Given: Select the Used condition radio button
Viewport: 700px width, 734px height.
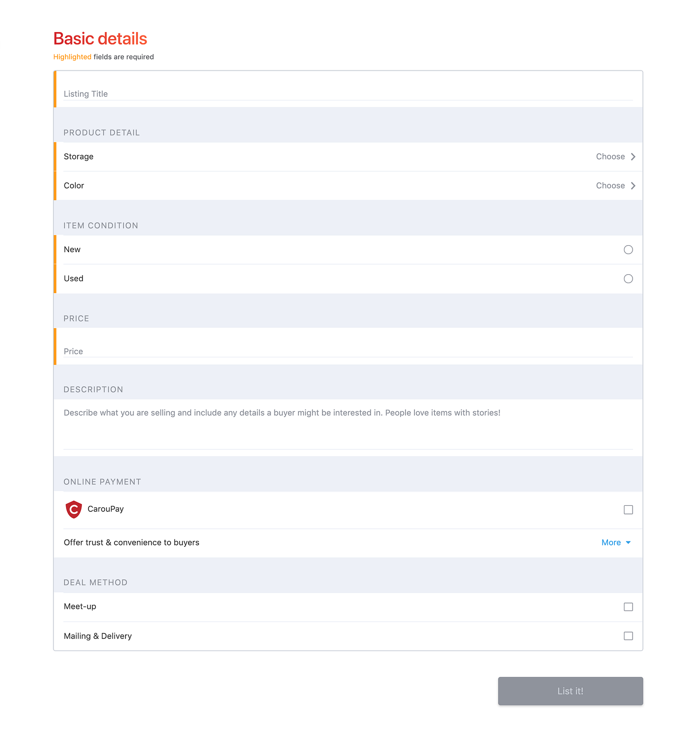Looking at the screenshot, I should coord(628,279).
